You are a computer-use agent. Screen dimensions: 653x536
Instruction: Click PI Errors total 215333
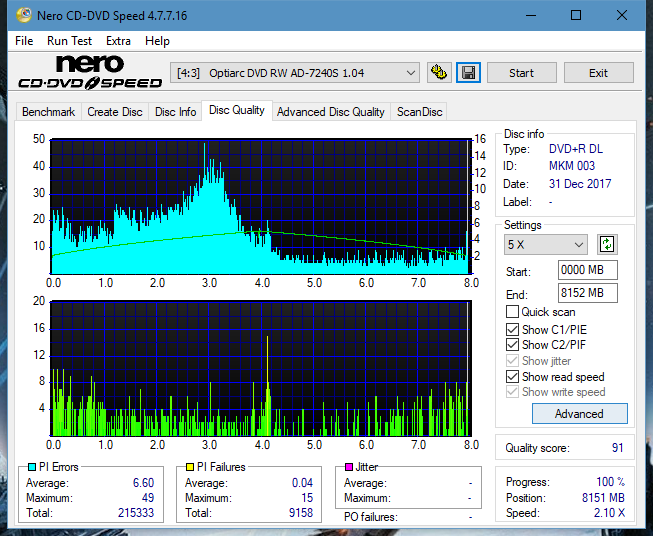tap(136, 513)
